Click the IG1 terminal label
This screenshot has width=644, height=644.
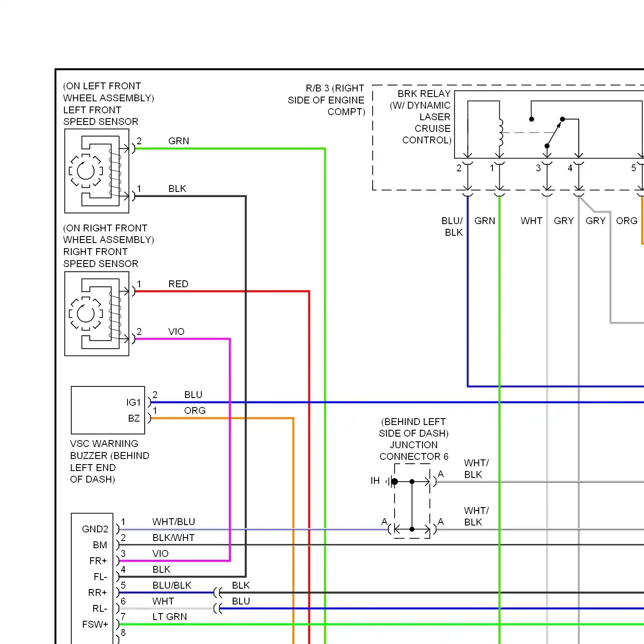click(x=134, y=402)
